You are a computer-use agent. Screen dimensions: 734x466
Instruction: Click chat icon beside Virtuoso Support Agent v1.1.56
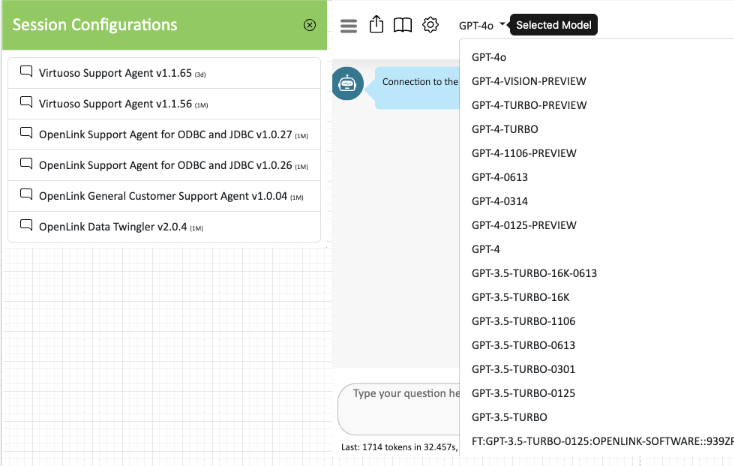click(x=26, y=103)
